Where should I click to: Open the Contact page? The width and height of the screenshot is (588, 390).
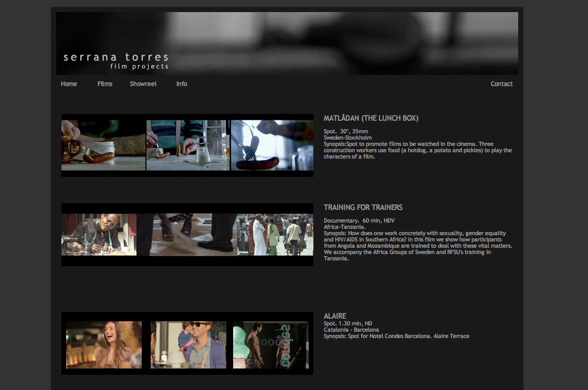501,84
